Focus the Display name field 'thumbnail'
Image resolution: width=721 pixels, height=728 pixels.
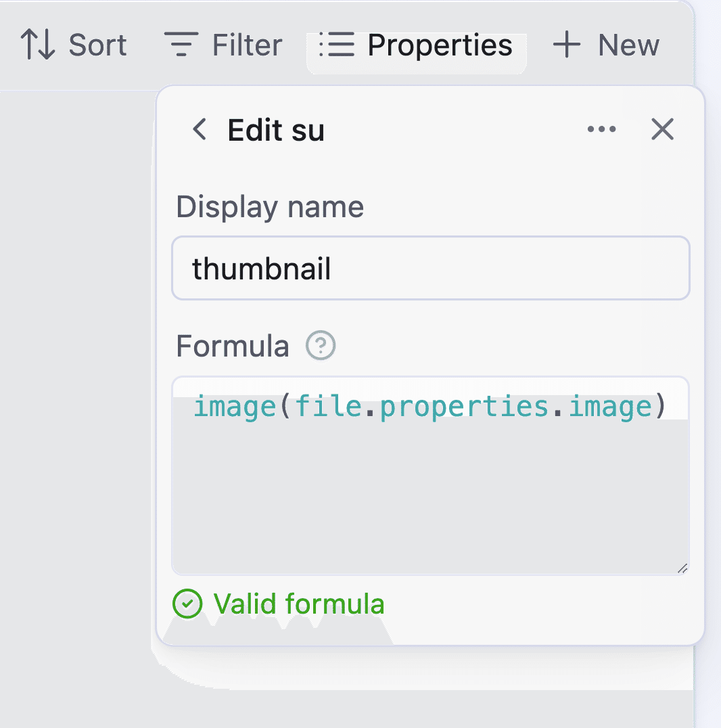tap(430, 269)
